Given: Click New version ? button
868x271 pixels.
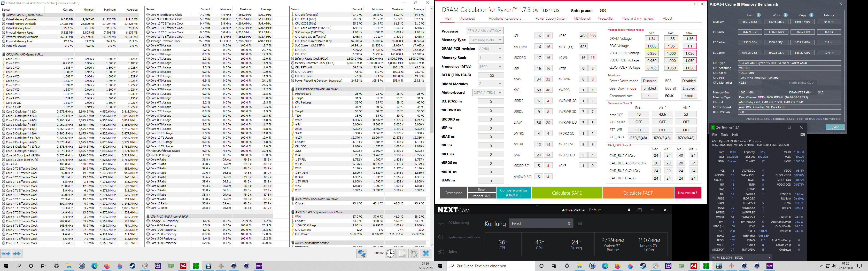Looking at the screenshot, I should tap(687, 193).
